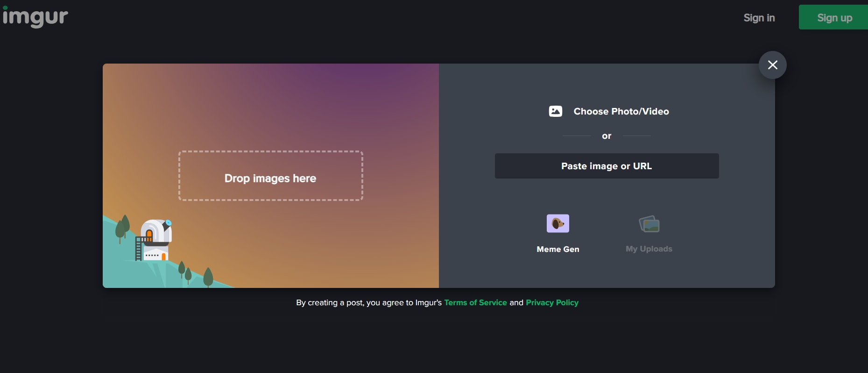Click the Meme Gen text label
Viewport: 868px width, 373px height.
[x=558, y=249]
